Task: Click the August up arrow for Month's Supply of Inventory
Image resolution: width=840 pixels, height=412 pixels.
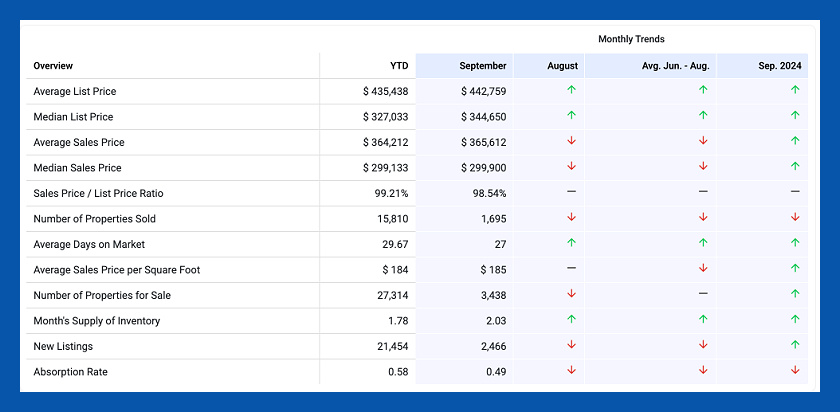Action: [x=571, y=319]
